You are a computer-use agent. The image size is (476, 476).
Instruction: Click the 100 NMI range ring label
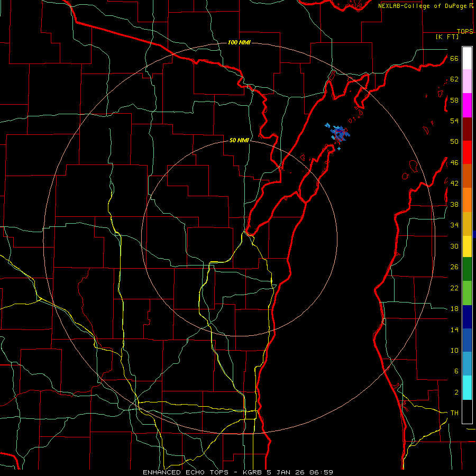(239, 42)
